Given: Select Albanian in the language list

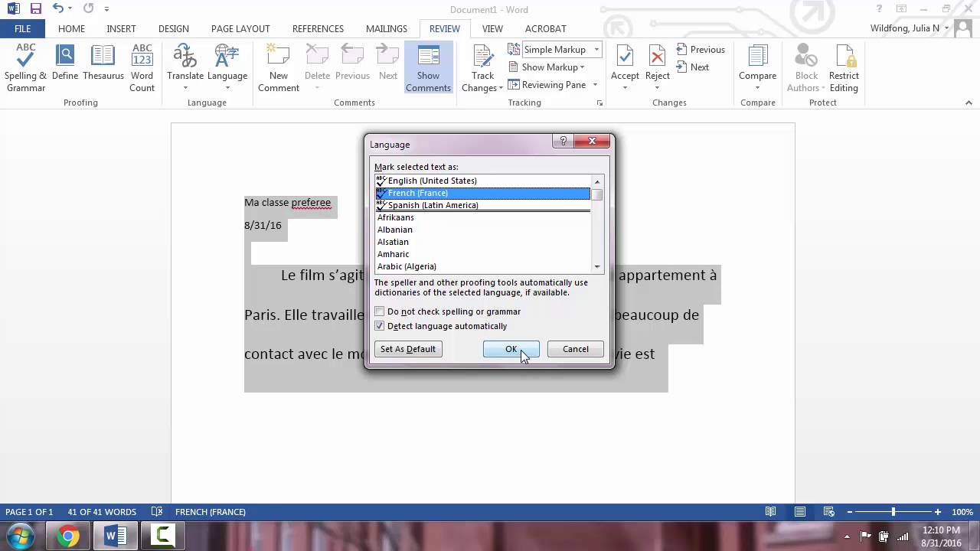Looking at the screenshot, I should (x=483, y=230).
